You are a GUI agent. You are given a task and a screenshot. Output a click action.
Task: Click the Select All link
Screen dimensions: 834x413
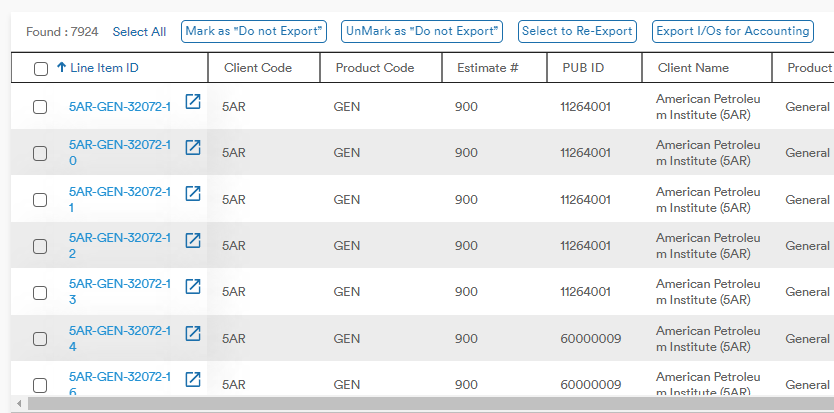click(x=139, y=32)
